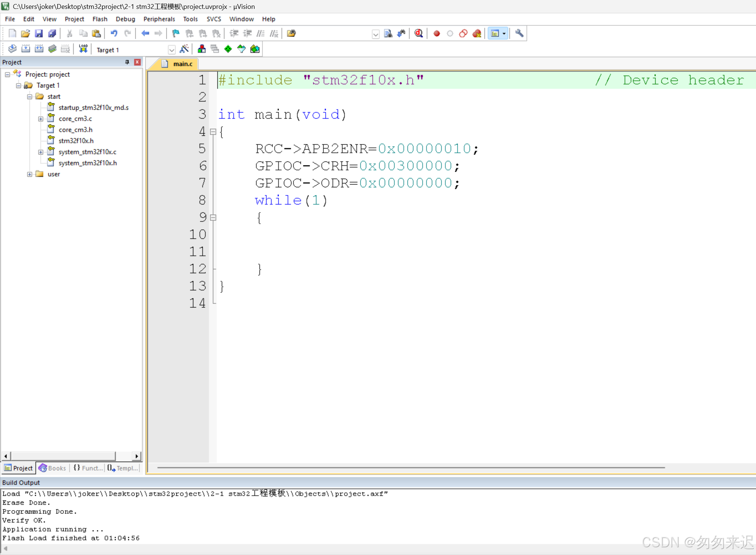
Task: Open the Target 1 selection dropdown
Action: (171, 49)
